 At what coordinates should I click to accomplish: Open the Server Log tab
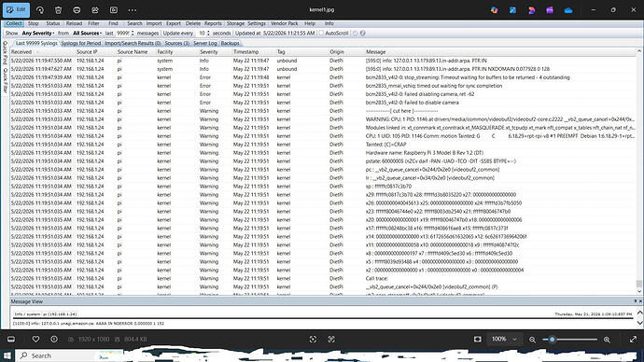[205, 43]
